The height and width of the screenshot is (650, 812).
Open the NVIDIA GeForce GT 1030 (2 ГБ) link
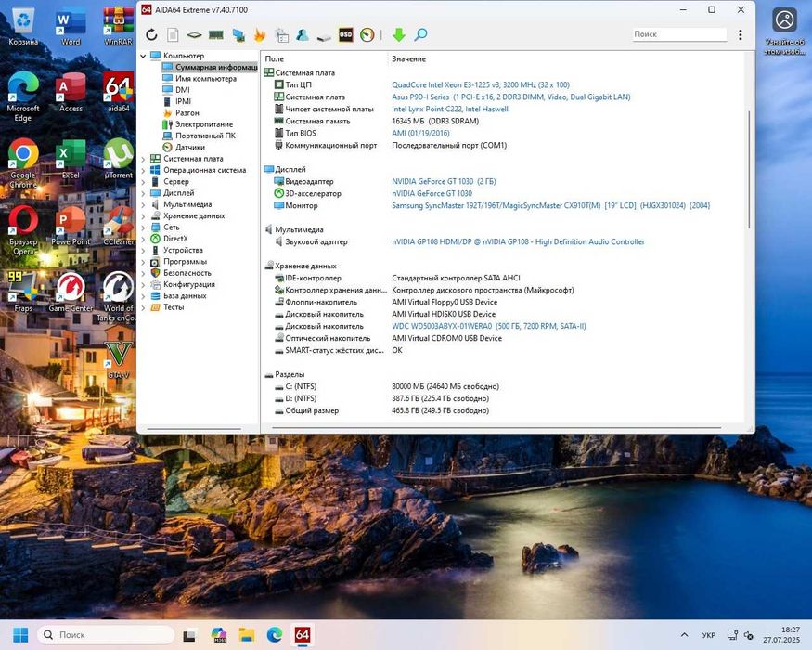pos(444,182)
